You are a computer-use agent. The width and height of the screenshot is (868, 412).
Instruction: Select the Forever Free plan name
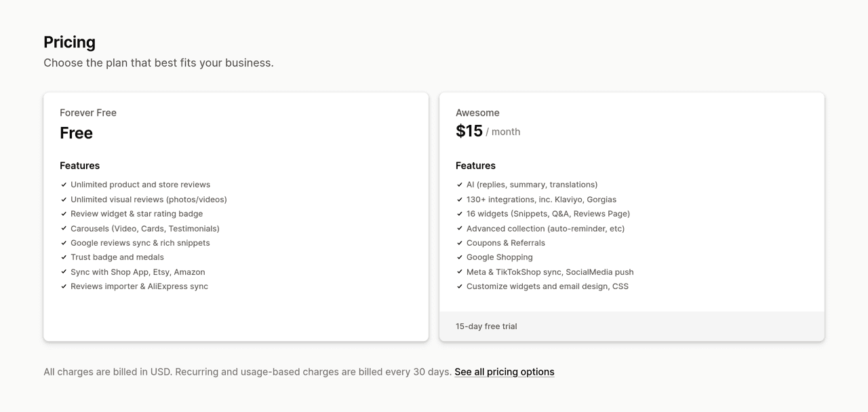point(88,113)
